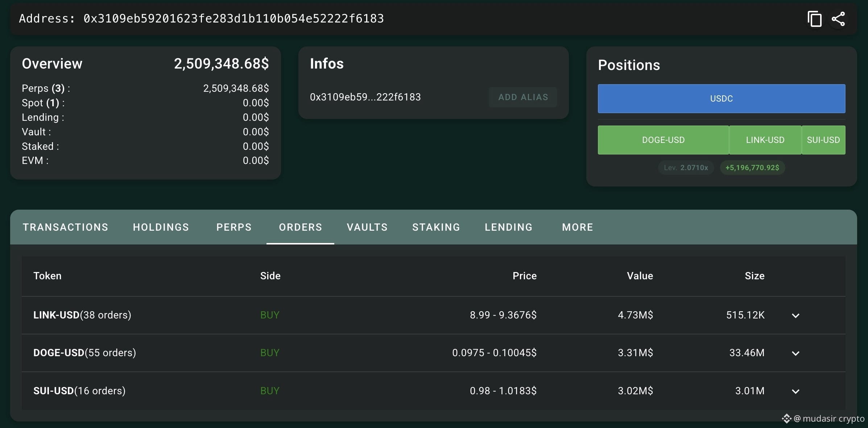This screenshot has height=428, width=868.
Task: Click the 4.73M$ value cell
Action: pyautogui.click(x=635, y=315)
